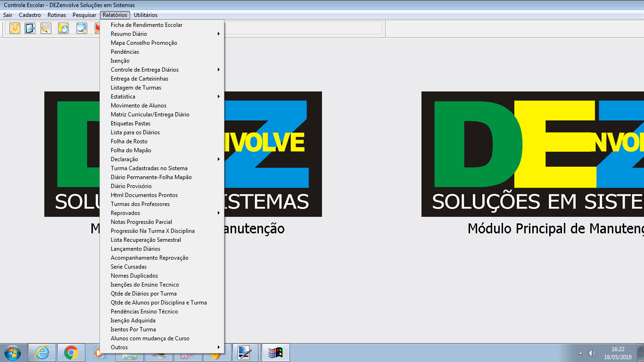
Task: Choose Listagem de Turmas menu entry
Action: (x=136, y=88)
